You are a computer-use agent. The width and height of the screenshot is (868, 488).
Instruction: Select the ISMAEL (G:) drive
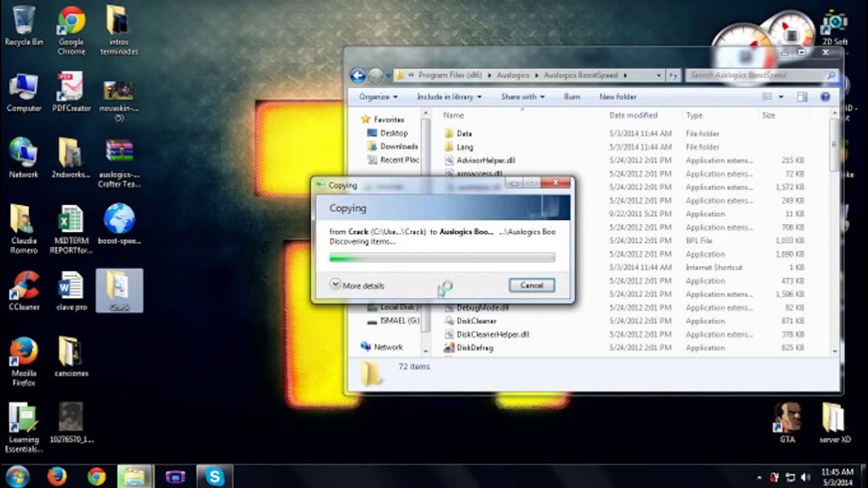(x=393, y=321)
